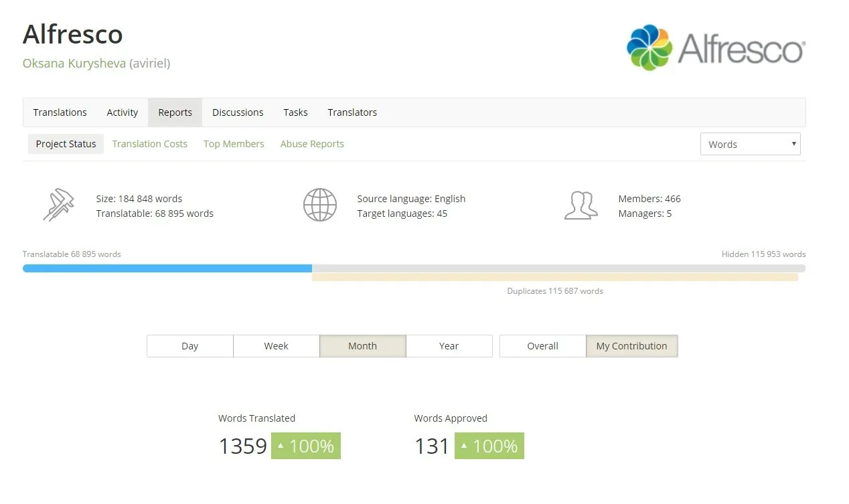
Task: Click 'Translatable 68 895 words' bar label
Action: coord(72,254)
